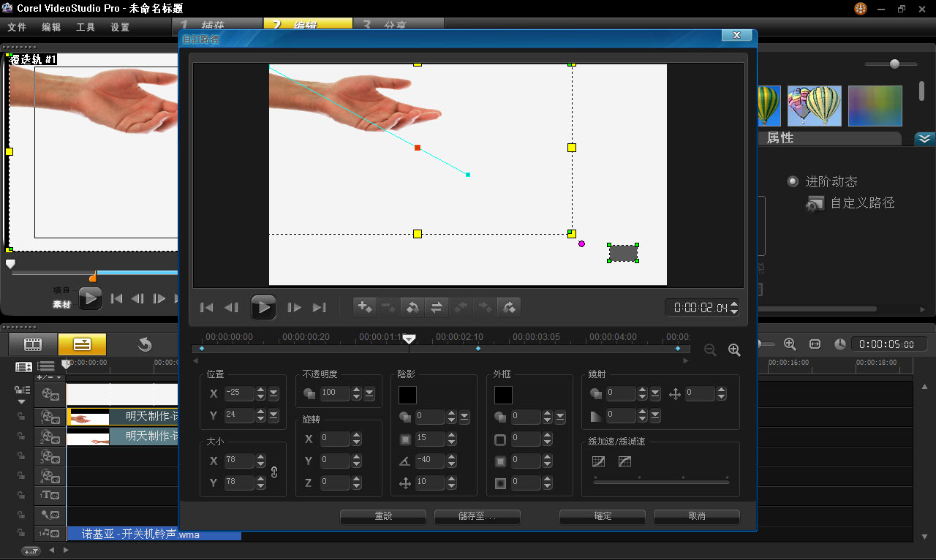Select the hot air balloon thumbnail
Viewport: 936px width, 560px height.
[x=815, y=106]
